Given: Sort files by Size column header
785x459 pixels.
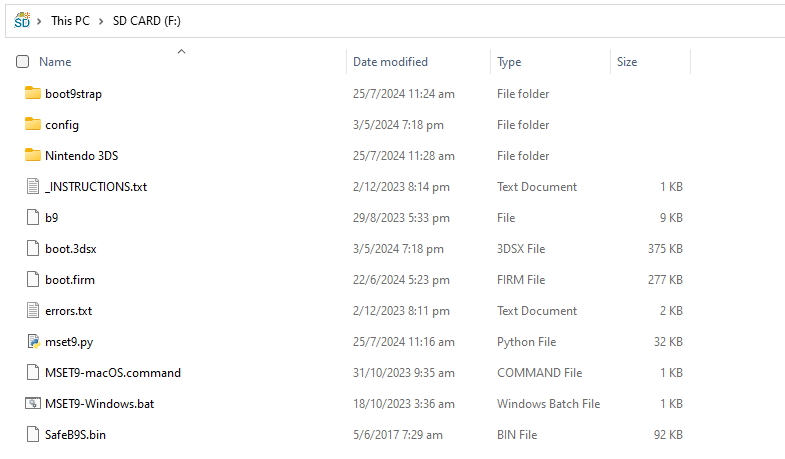Looking at the screenshot, I should 627,62.
